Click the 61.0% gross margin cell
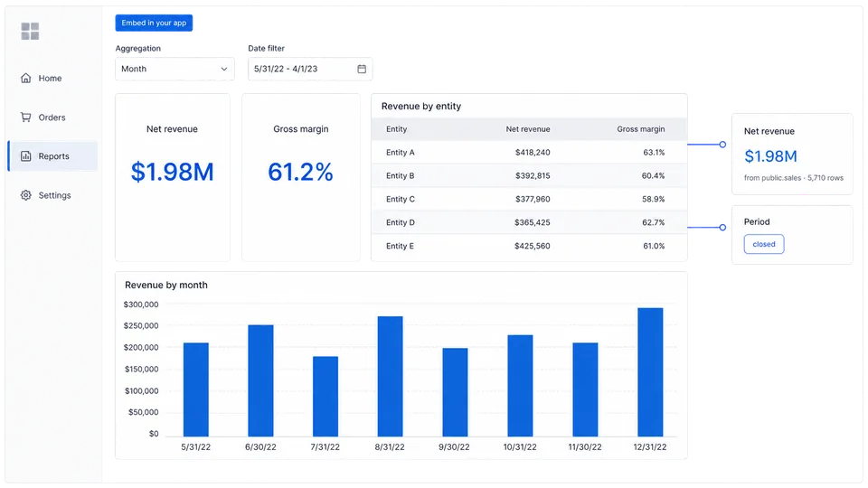Screen dimensions: 868x488 coord(654,246)
